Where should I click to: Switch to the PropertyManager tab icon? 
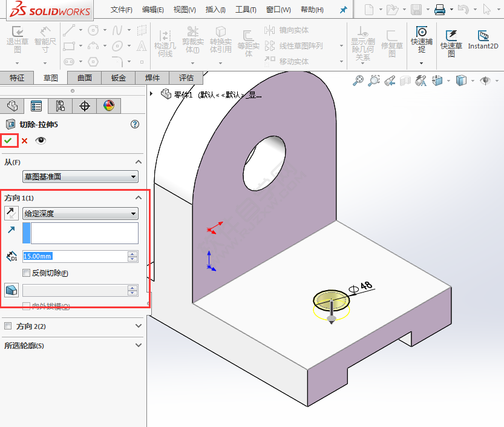[x=35, y=105]
